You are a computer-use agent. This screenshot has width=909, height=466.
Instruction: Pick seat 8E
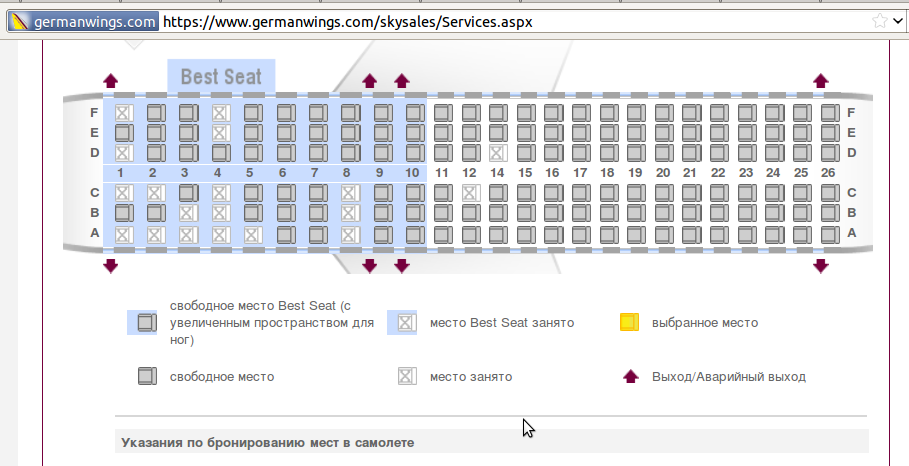pyautogui.click(x=350, y=133)
